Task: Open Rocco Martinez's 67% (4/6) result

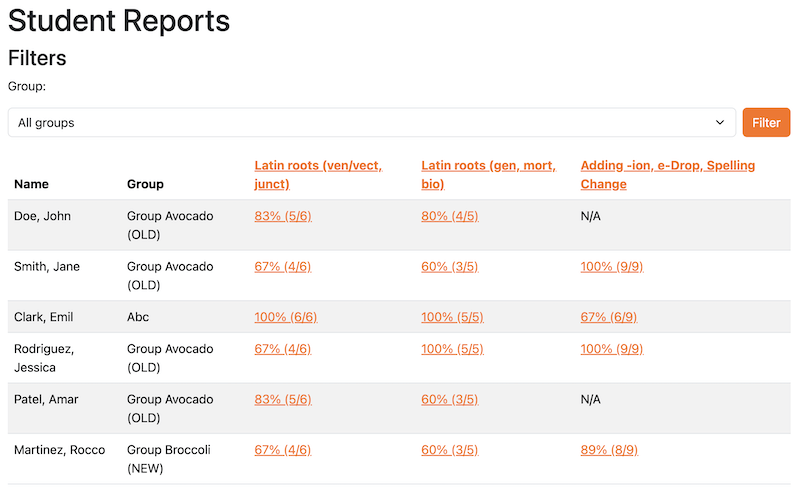Action: [x=283, y=450]
